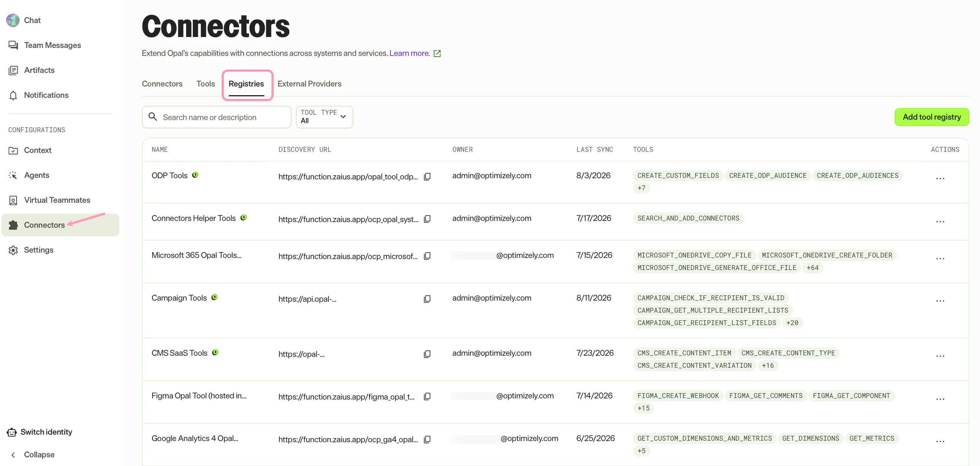Click GET_DIMENSIONS tool tag
980x466 pixels.
point(811,438)
